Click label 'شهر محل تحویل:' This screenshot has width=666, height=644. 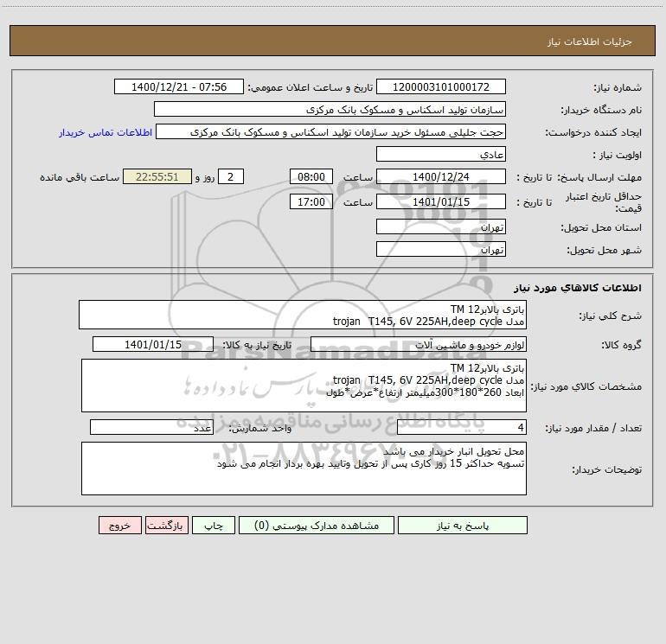click(x=604, y=251)
